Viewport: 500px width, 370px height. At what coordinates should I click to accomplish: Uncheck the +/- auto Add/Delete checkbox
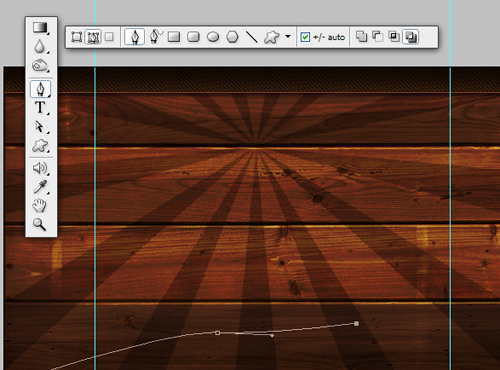305,37
